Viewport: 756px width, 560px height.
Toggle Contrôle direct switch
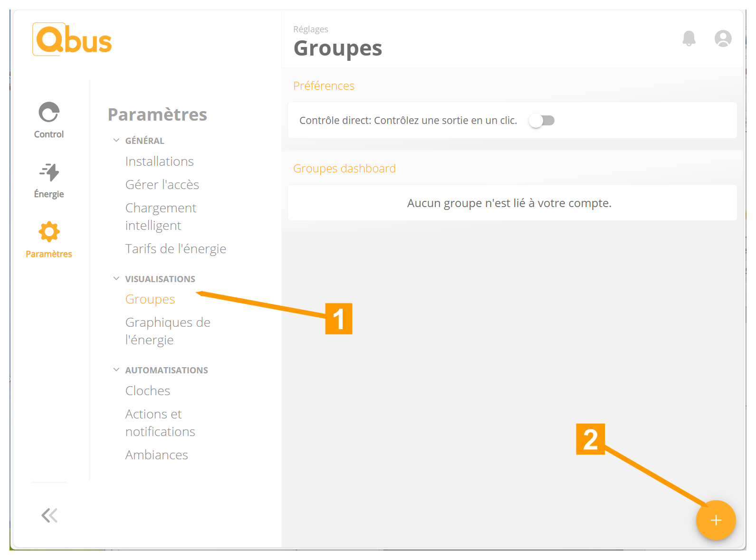click(542, 121)
